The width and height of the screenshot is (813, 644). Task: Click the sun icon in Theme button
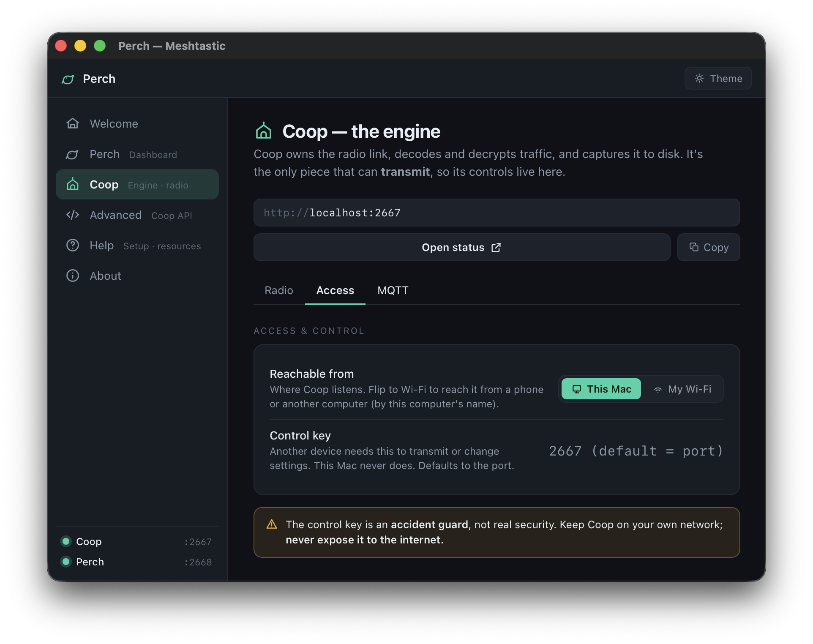pyautogui.click(x=699, y=79)
